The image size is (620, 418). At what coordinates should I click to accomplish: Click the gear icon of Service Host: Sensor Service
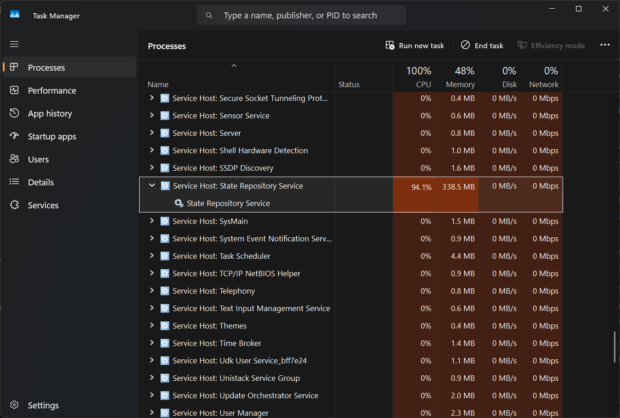coord(165,115)
